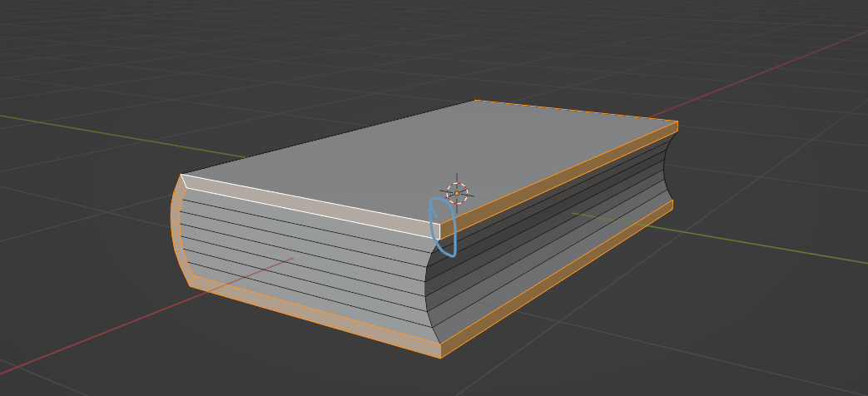The image size is (868, 396).
Task: Click the top cover's far right corner vertex
Action: tap(677, 122)
